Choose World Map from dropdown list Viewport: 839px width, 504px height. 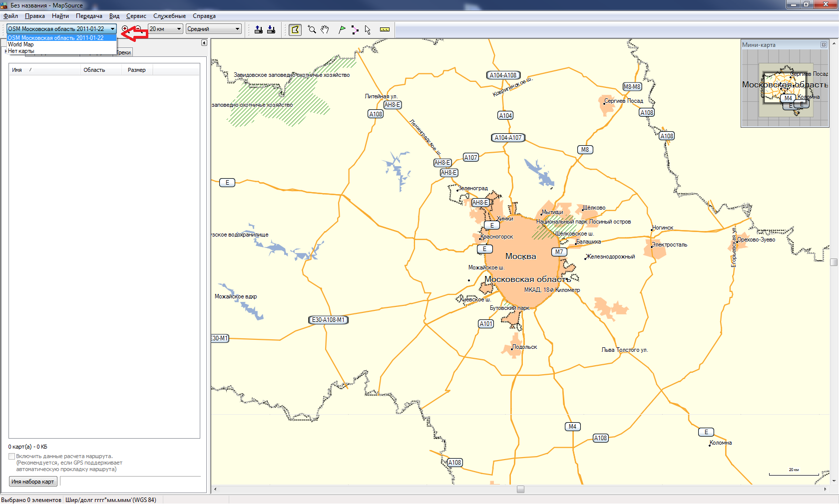[x=21, y=44]
